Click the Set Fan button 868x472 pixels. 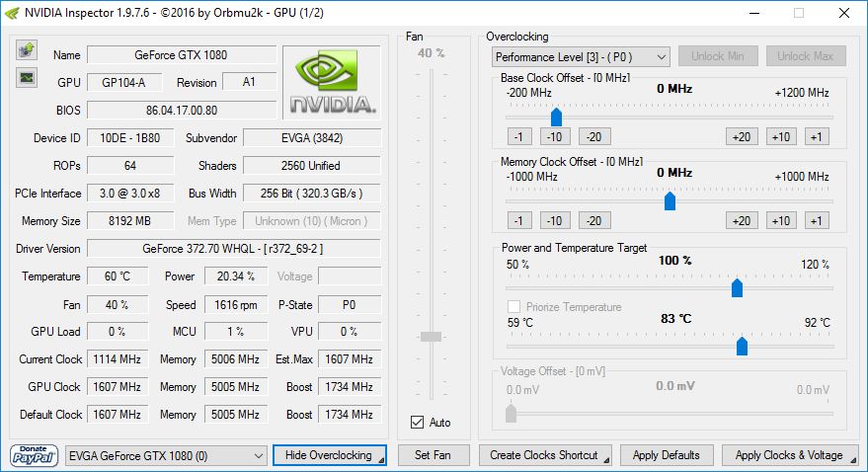click(x=433, y=455)
